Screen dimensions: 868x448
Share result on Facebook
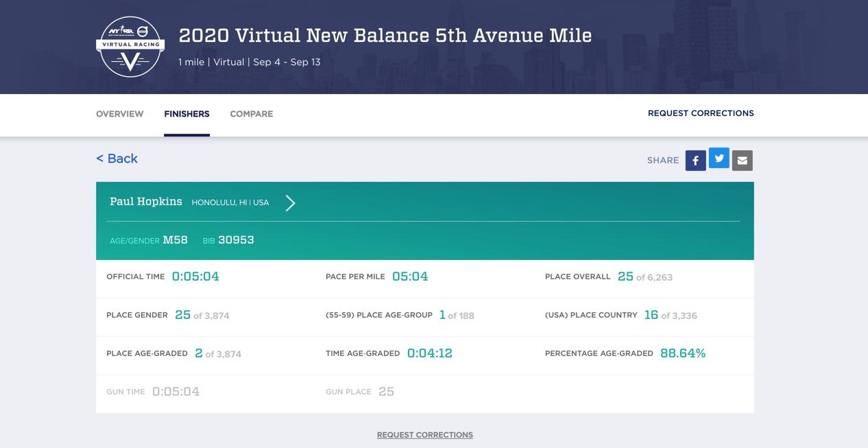(x=695, y=161)
